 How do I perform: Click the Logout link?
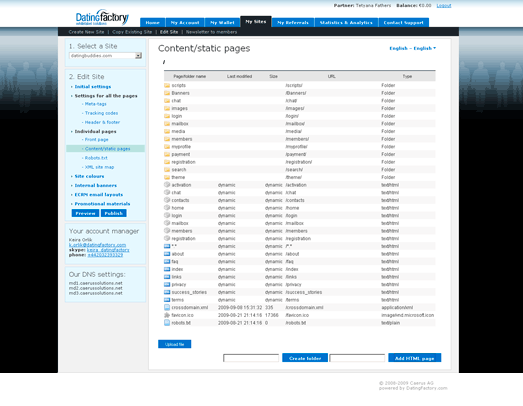click(444, 6)
